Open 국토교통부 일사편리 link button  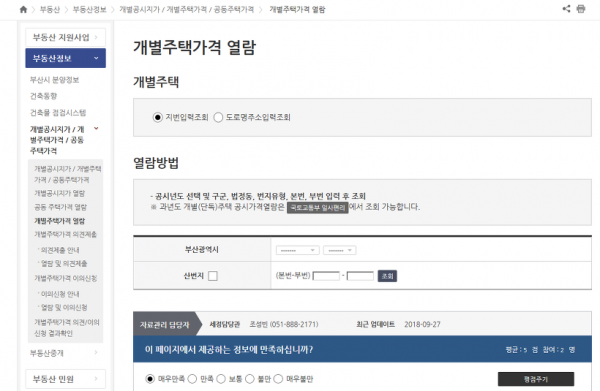pyautogui.click(x=318, y=208)
